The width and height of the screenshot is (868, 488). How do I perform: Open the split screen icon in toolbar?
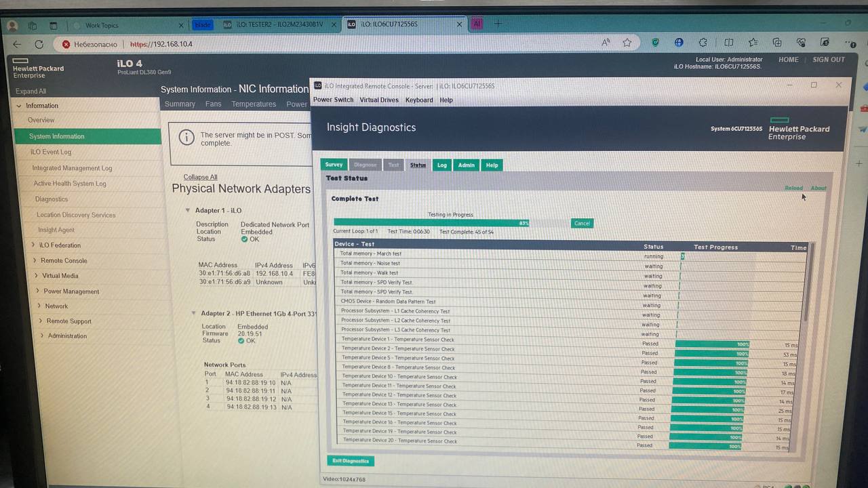pos(729,42)
